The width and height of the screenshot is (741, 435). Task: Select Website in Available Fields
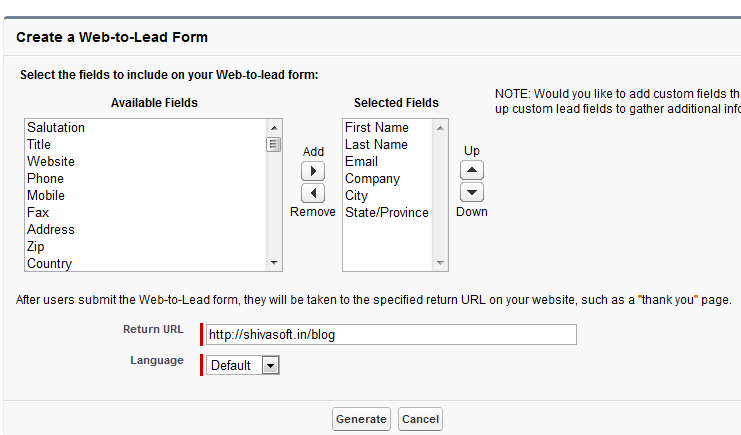(51, 162)
